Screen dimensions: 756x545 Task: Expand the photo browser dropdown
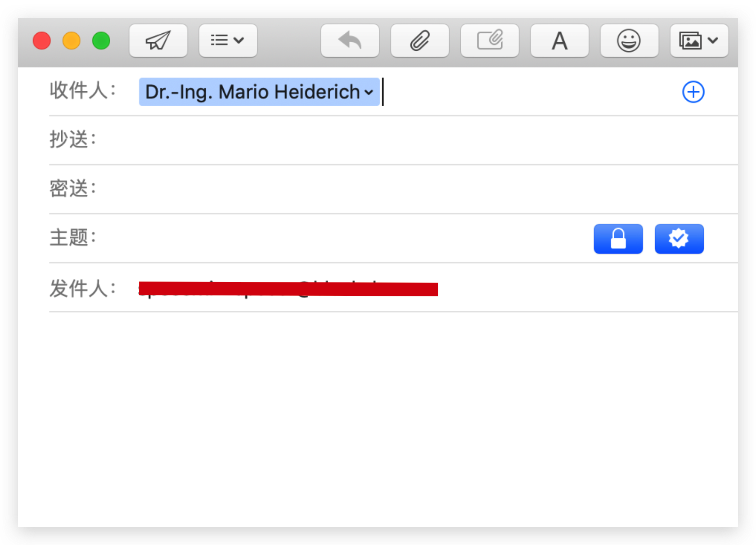[x=699, y=41]
